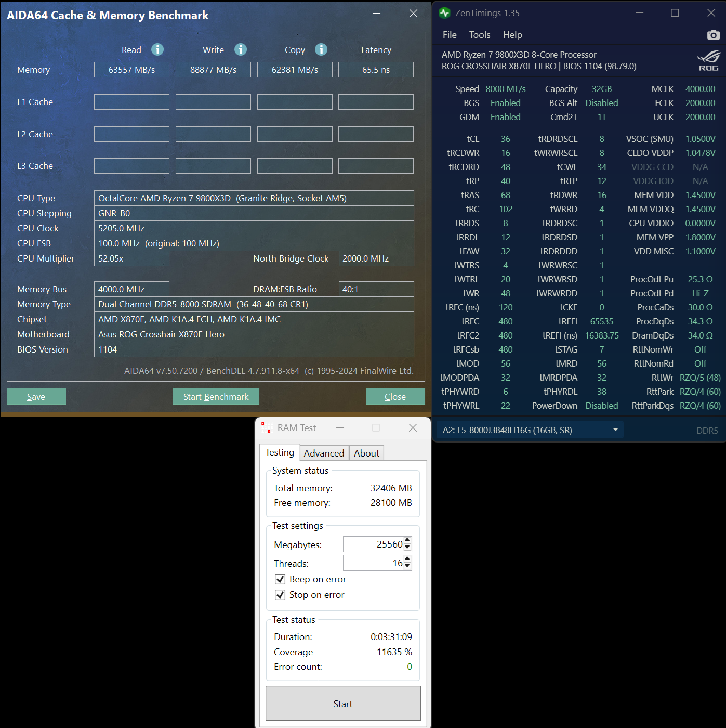Click the CPU Type field in AIDA64
This screenshot has height=728, width=726.
pos(254,198)
